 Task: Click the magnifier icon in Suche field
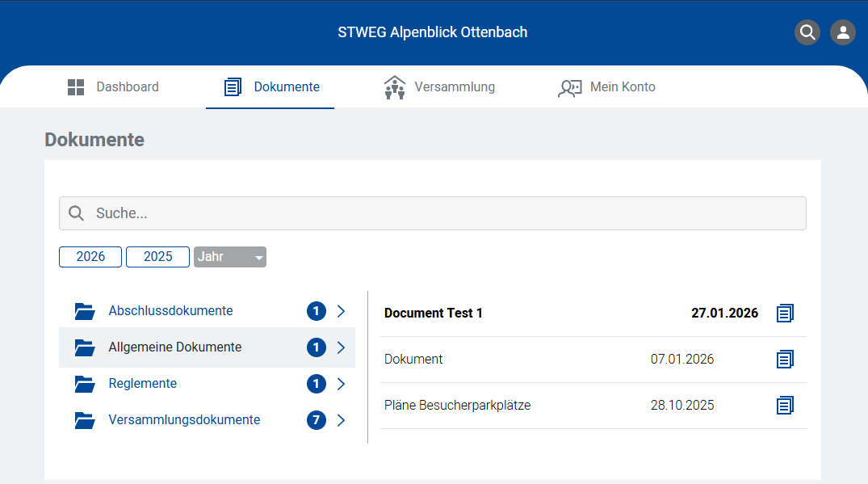point(77,213)
